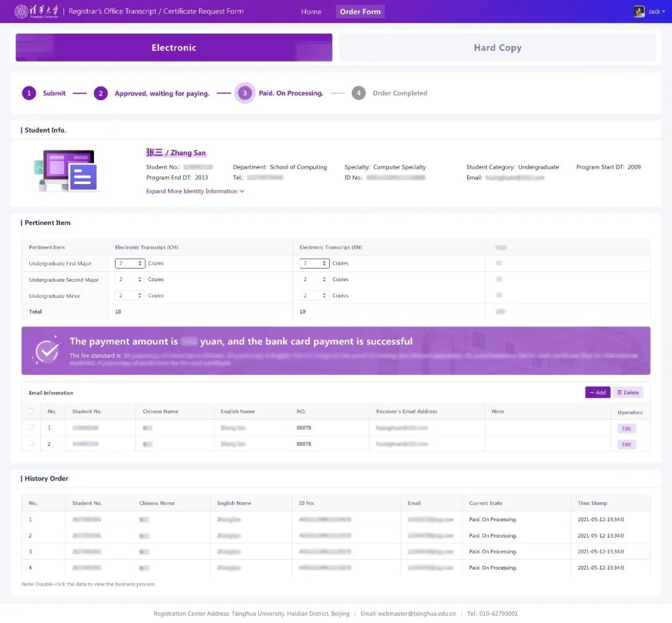Tick the checkbox for email row 2
The width and height of the screenshot is (672, 623).
point(31,443)
